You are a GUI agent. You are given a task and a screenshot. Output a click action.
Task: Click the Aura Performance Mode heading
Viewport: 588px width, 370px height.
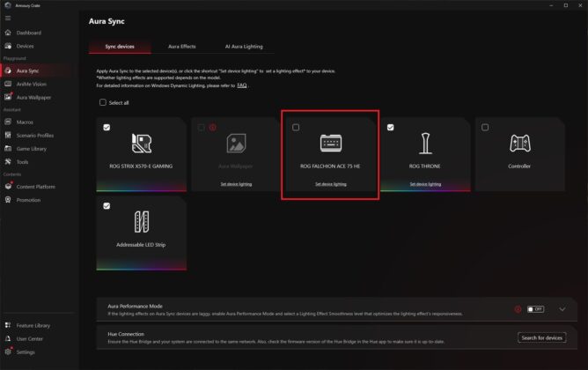(x=135, y=307)
